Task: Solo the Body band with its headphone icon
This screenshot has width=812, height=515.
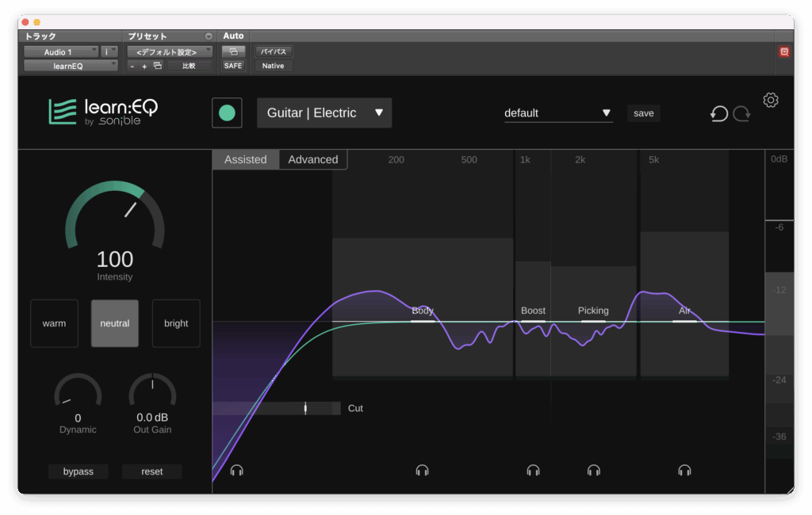Action: point(422,470)
